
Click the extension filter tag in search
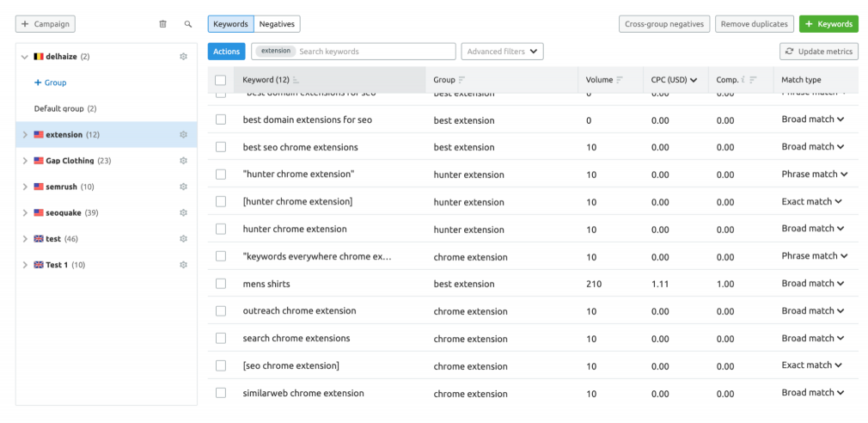tap(276, 51)
